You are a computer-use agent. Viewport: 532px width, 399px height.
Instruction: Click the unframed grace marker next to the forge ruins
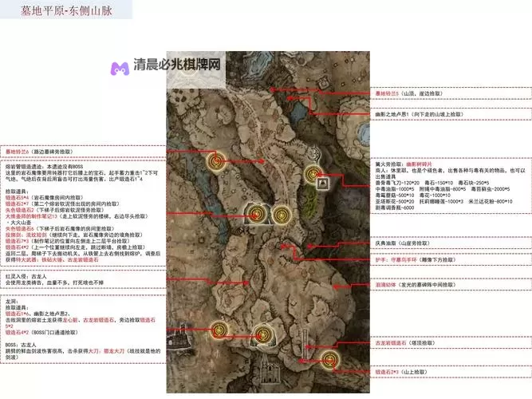pos(281,215)
